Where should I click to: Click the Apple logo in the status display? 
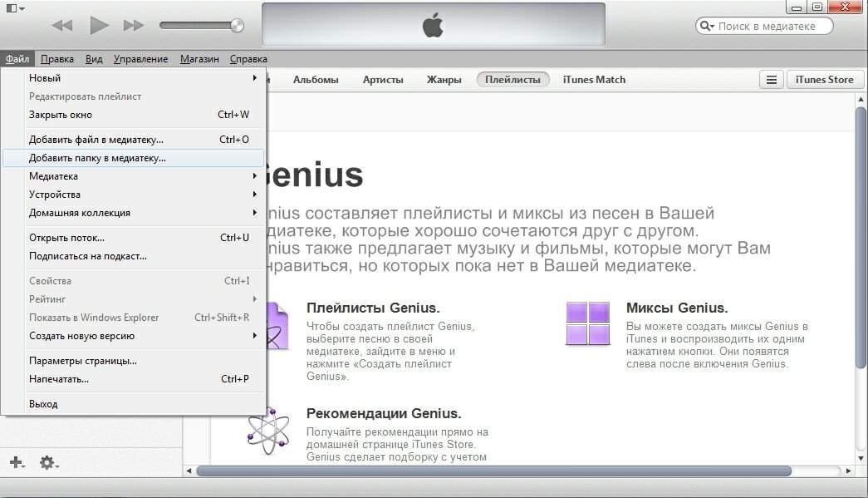(433, 26)
